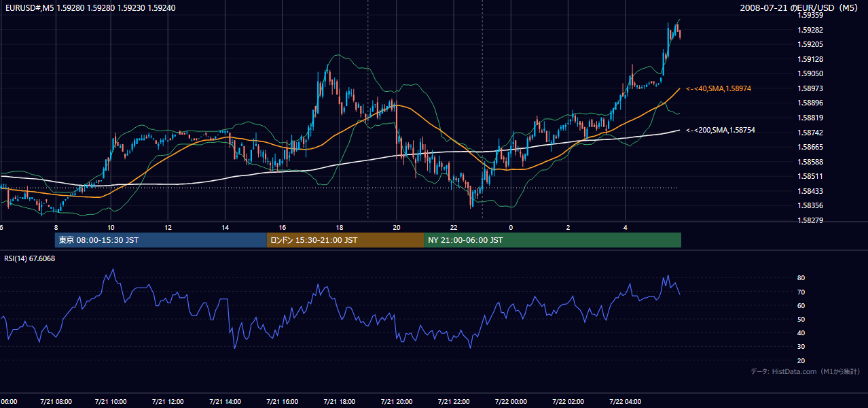Click hour tick 22 beneath the price chart

click(x=453, y=228)
